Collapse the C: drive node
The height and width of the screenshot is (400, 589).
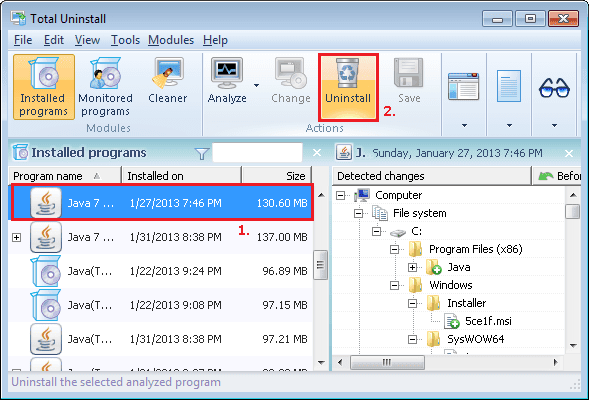[376, 231]
